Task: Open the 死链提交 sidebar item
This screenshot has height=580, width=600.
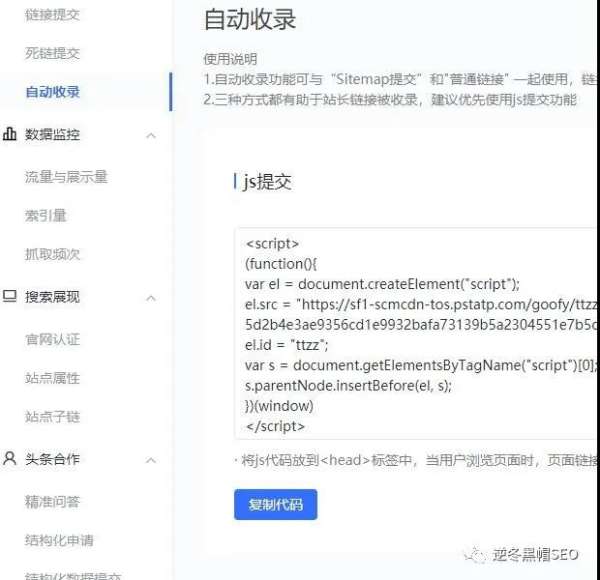Action: coord(52,53)
